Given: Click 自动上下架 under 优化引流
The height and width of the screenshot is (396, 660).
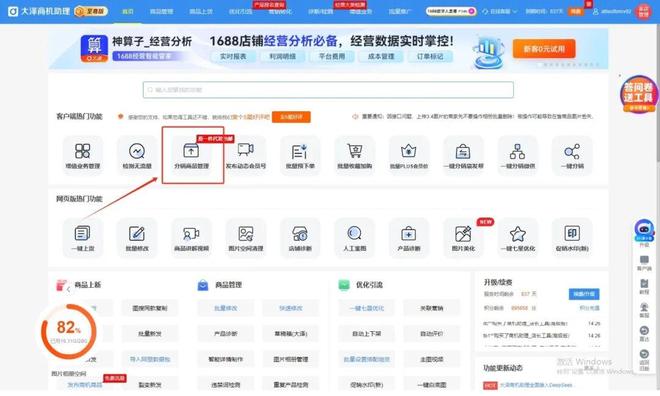Looking at the screenshot, I should 367,334.
